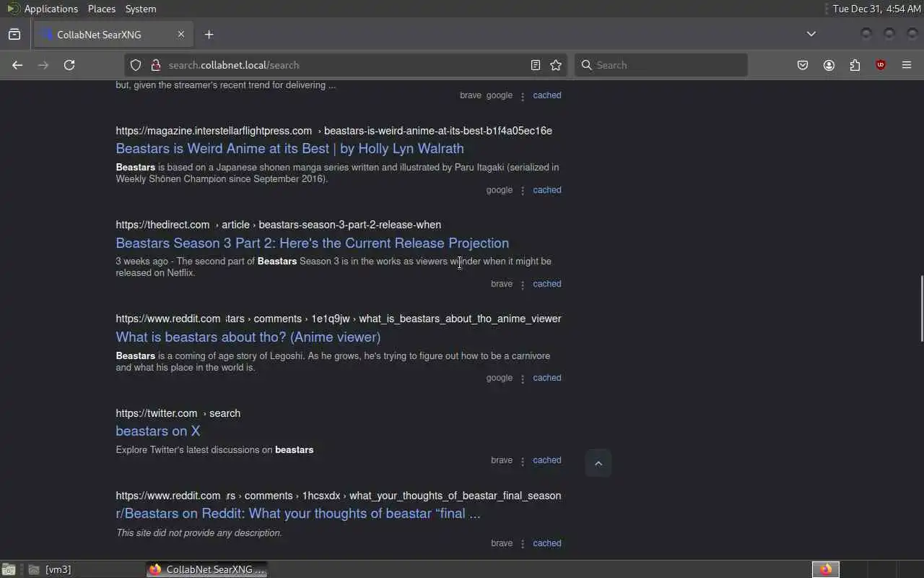The width and height of the screenshot is (924, 578).
Task: Click the twitter.com URL text
Action: 156,413
